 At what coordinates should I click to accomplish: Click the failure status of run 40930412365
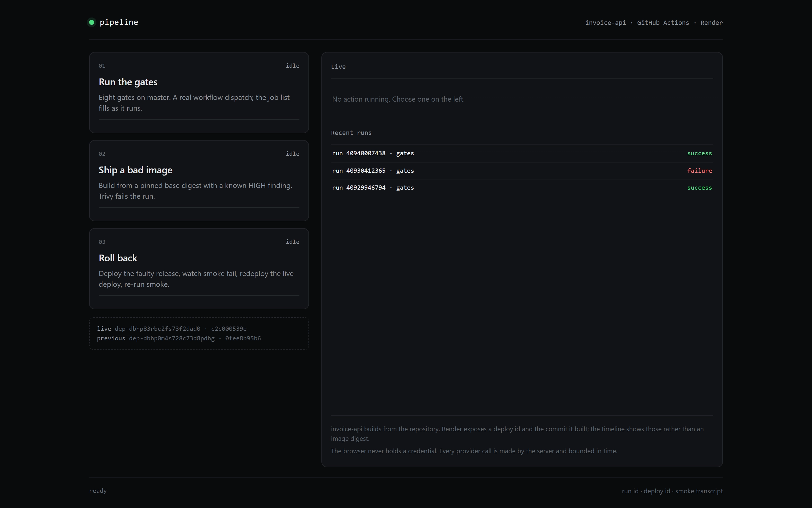pyautogui.click(x=699, y=171)
